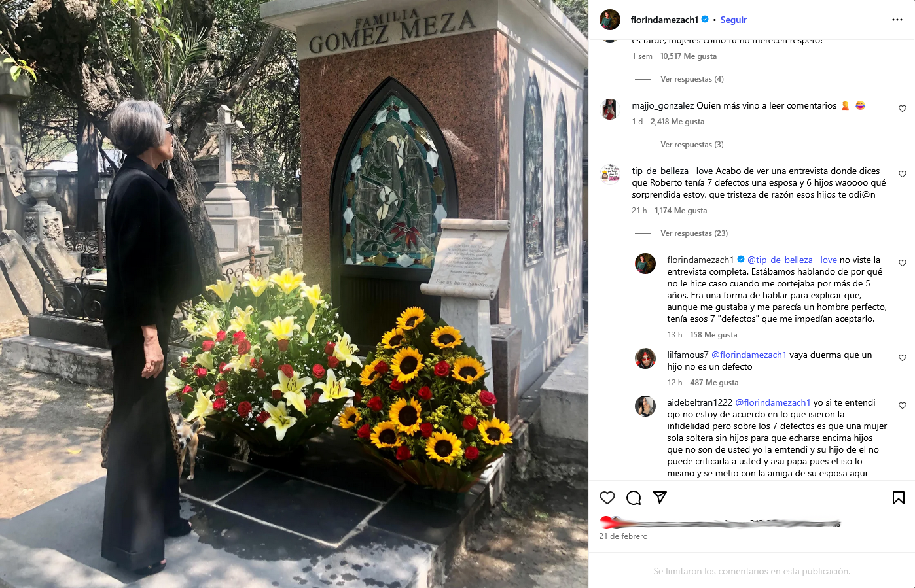Open the comment bubble icon

tap(634, 498)
